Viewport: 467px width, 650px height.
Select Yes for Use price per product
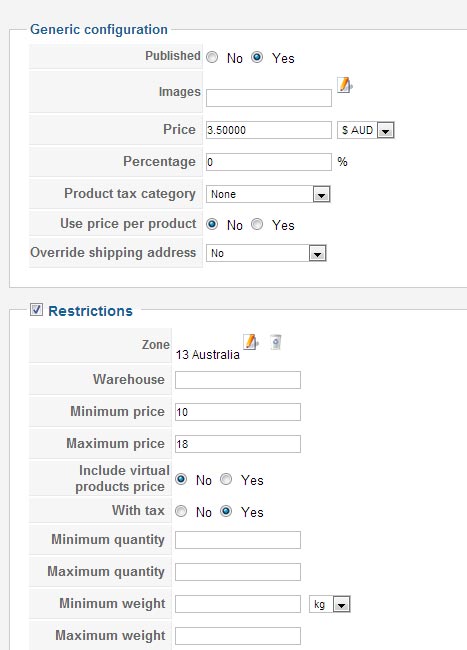pos(257,224)
